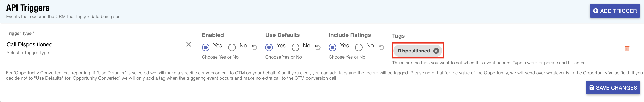Image resolution: width=644 pixels, height=102 pixels.
Task: Click the API Triggers heading
Action: click(28, 8)
